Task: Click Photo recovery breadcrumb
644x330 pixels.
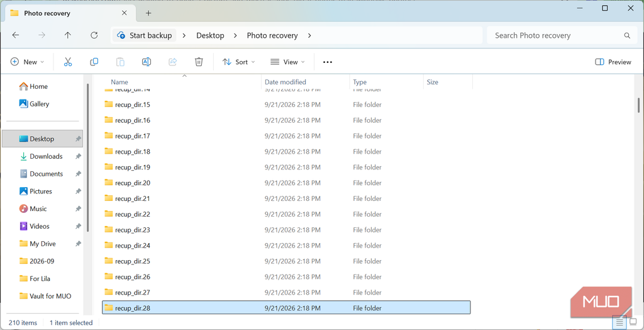Action: (272, 35)
